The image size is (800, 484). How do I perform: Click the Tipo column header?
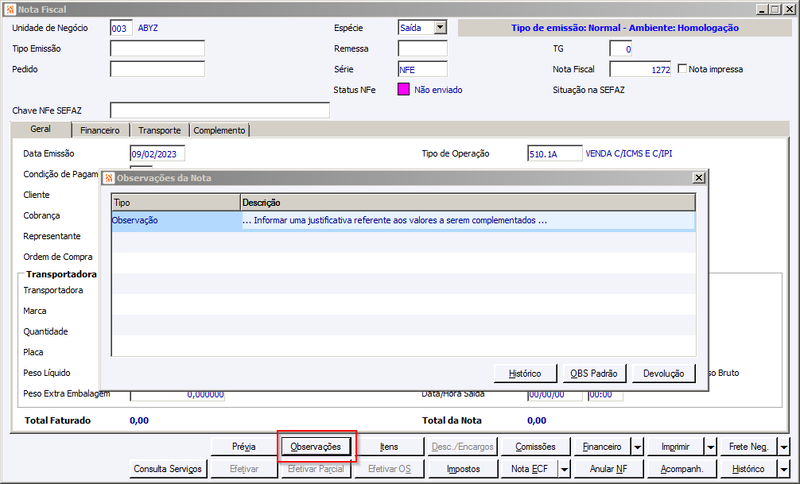176,202
